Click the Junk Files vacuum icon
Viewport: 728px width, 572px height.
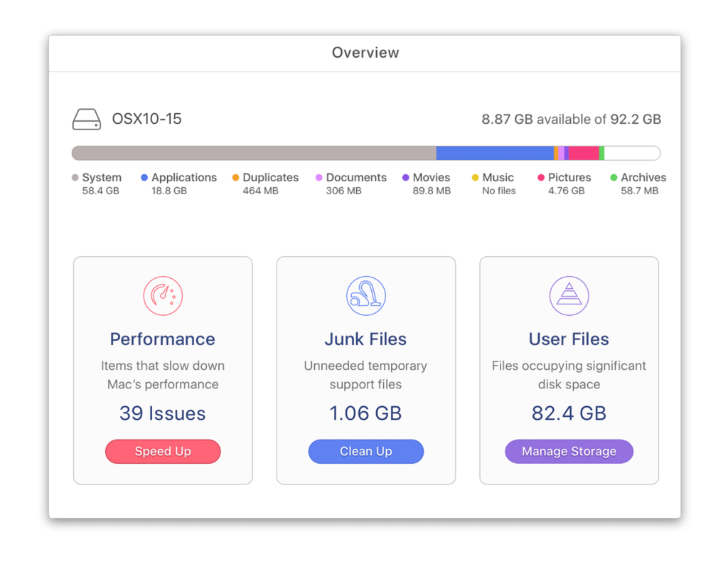pyautogui.click(x=365, y=295)
